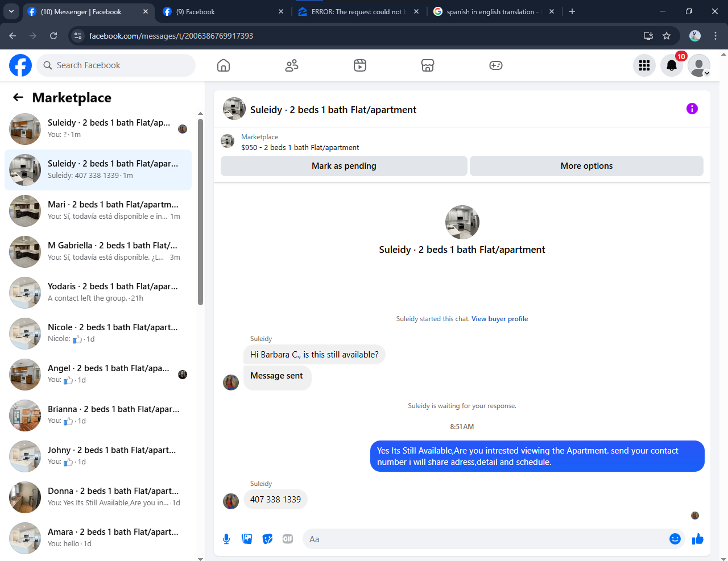The image size is (728, 561).
Task: Open the M Gabriella conversation
Action: (x=98, y=252)
